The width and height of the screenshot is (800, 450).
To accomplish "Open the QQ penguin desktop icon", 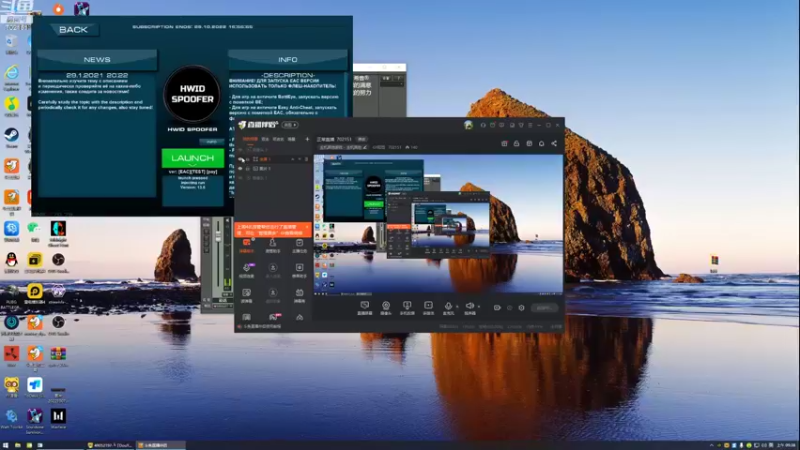I will tap(11, 262).
